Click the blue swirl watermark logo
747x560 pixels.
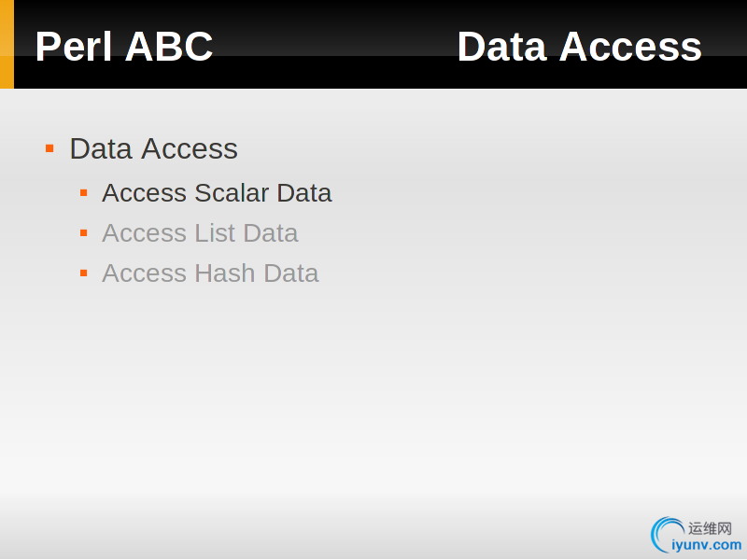tap(667, 534)
